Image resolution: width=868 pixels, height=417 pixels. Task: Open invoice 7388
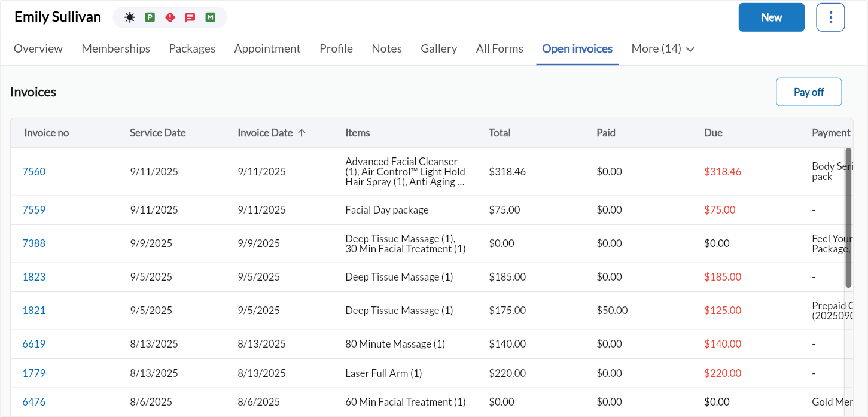[34, 243]
